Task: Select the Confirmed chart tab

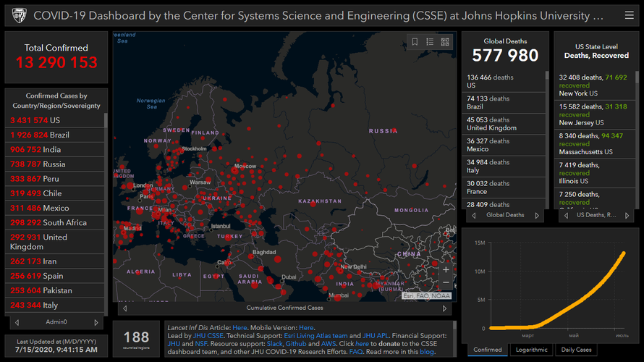Action: pos(487,350)
